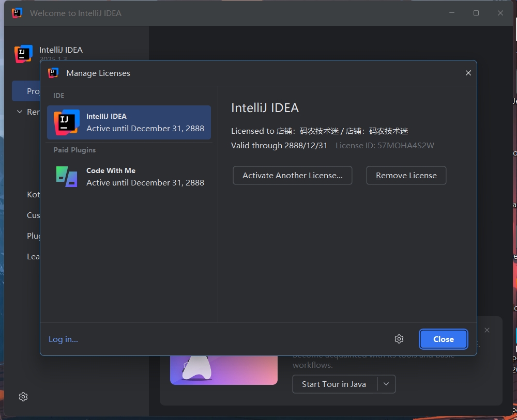Click the Log in link
This screenshot has width=517, height=420.
(x=63, y=339)
